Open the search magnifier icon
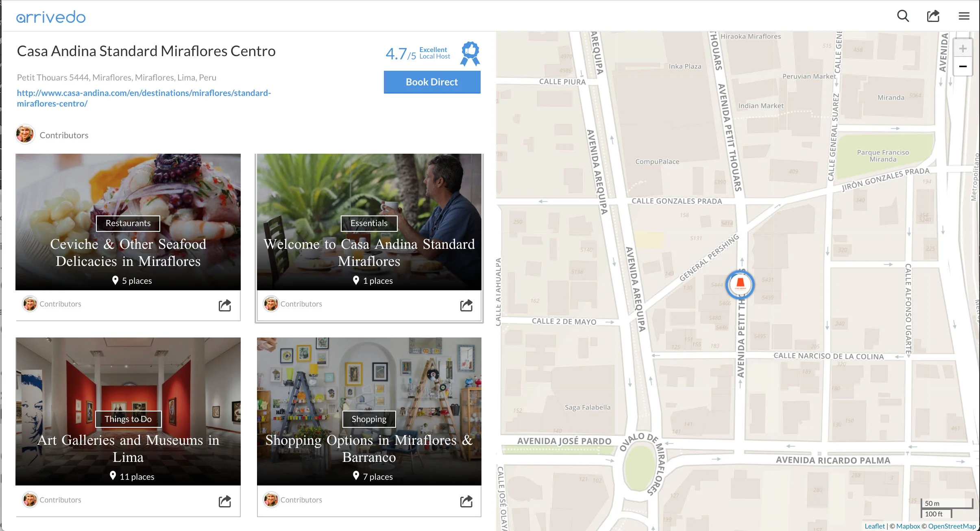Viewport: 980px width, 531px height. tap(903, 16)
